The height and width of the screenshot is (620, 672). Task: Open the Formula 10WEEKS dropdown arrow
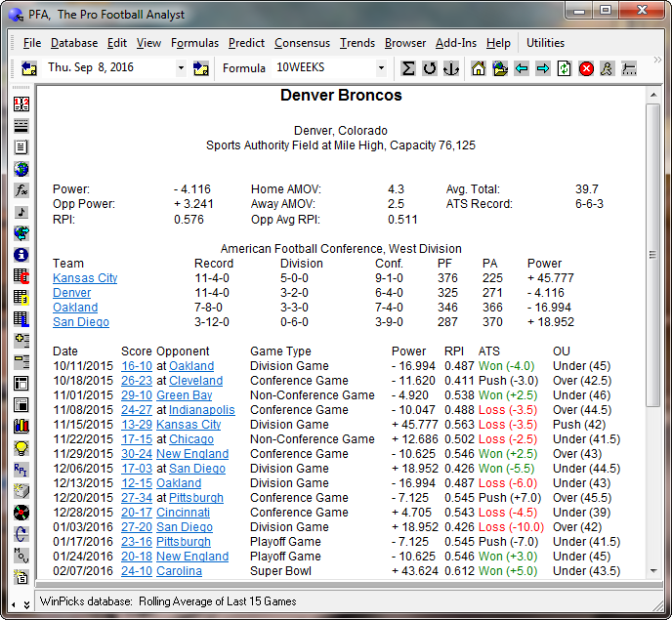(x=381, y=68)
